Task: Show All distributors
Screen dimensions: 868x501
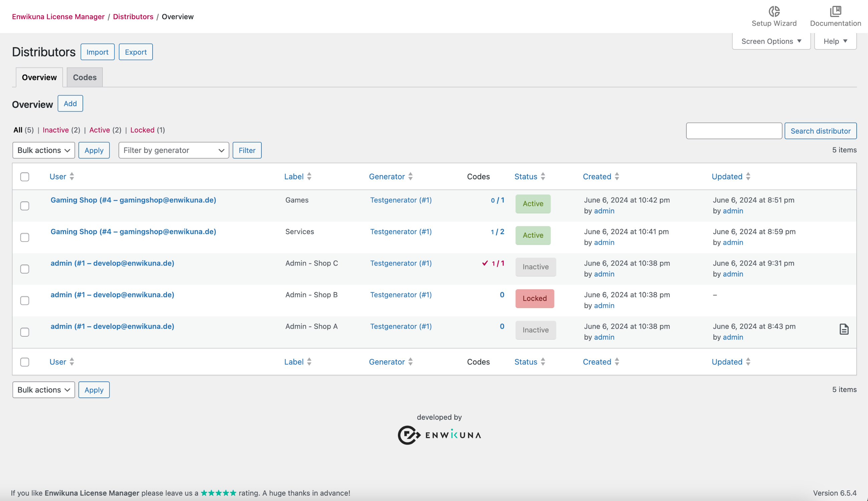Action: pyautogui.click(x=18, y=130)
